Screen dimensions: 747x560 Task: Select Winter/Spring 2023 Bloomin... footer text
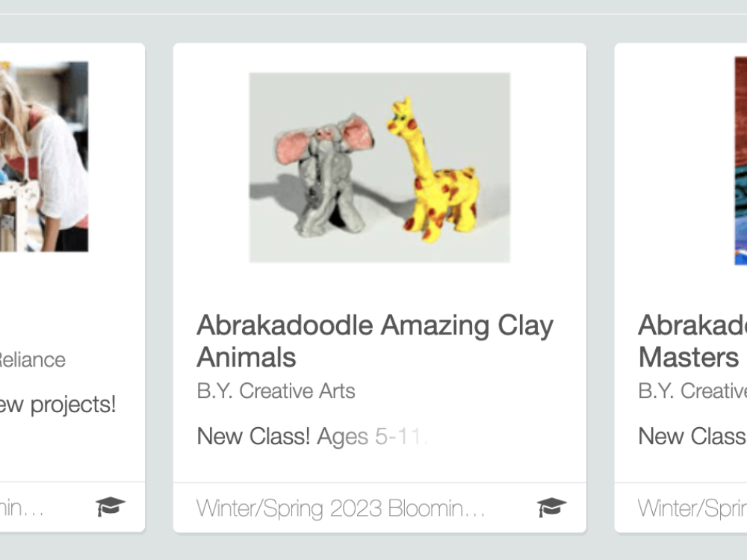tap(340, 508)
